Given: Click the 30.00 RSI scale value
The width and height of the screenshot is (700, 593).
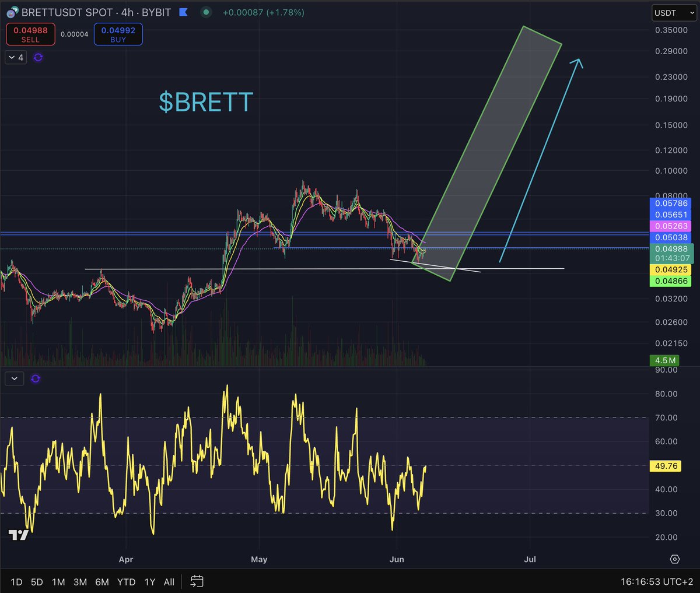Looking at the screenshot, I should pos(666,513).
